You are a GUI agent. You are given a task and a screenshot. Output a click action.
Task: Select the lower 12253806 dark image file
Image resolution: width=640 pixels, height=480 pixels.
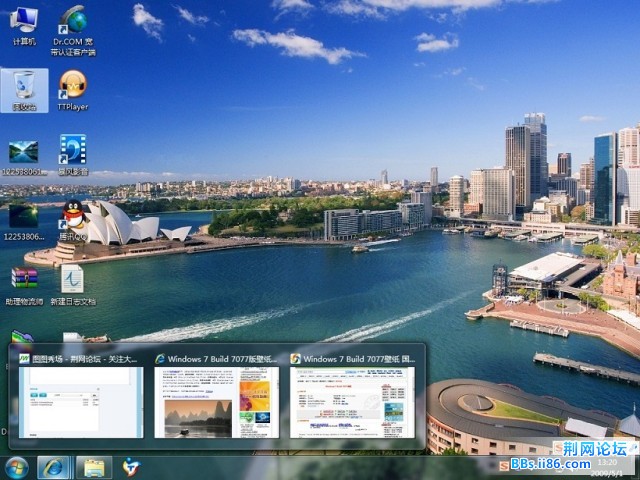(x=23, y=215)
